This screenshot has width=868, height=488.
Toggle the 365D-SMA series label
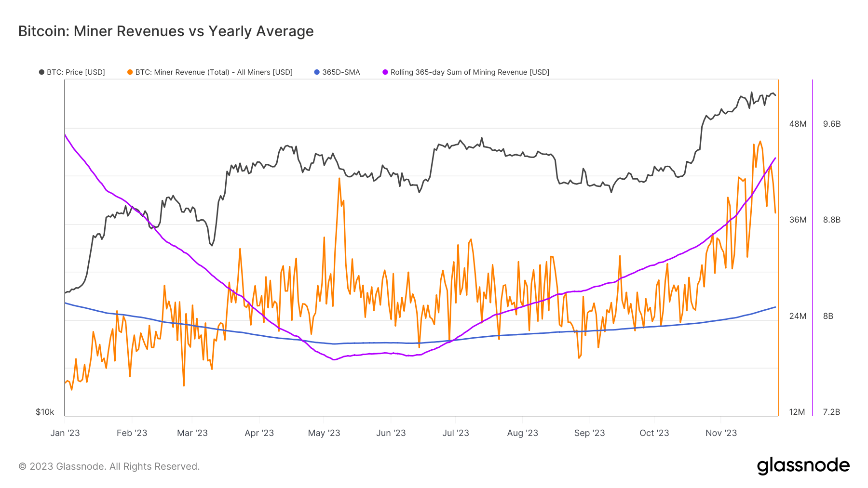pyautogui.click(x=341, y=72)
